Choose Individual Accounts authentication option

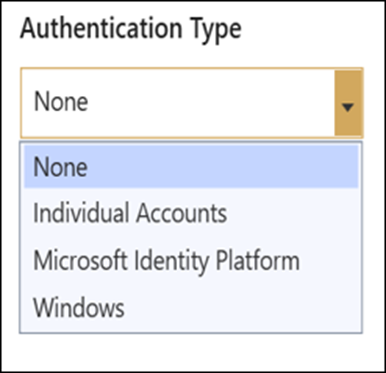[x=191, y=213]
